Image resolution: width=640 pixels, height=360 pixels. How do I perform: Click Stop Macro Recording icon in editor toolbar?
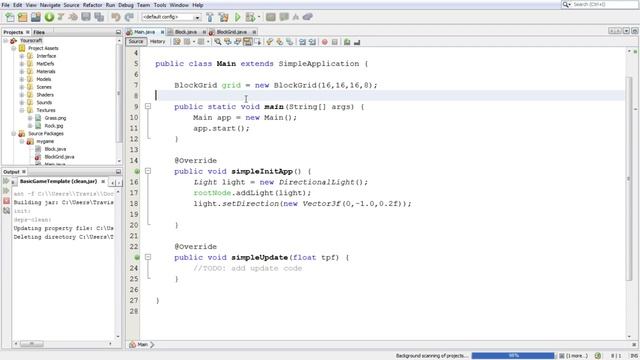point(334,42)
